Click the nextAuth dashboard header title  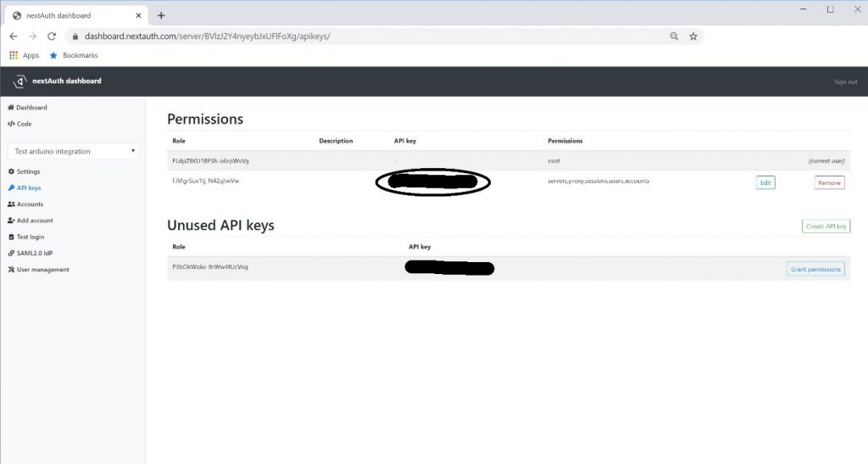click(66, 81)
